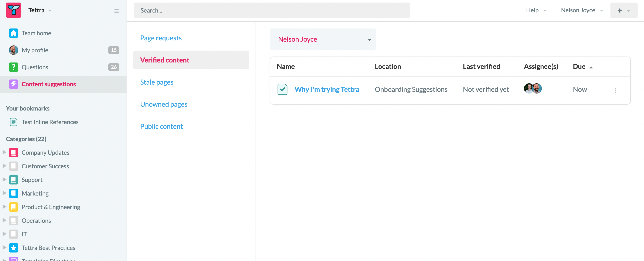Click the Company Updates red book icon
Image resolution: width=644 pixels, height=261 pixels.
point(14,152)
